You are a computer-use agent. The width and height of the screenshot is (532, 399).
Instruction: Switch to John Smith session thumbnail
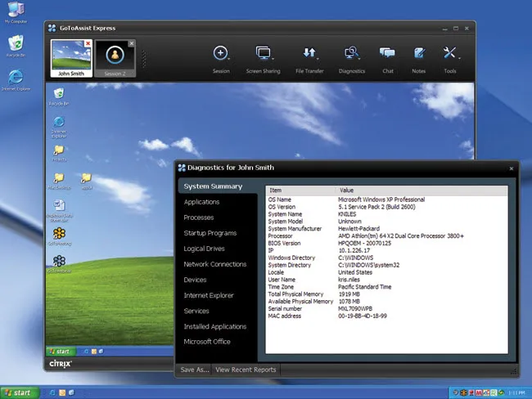pyautogui.click(x=71, y=58)
